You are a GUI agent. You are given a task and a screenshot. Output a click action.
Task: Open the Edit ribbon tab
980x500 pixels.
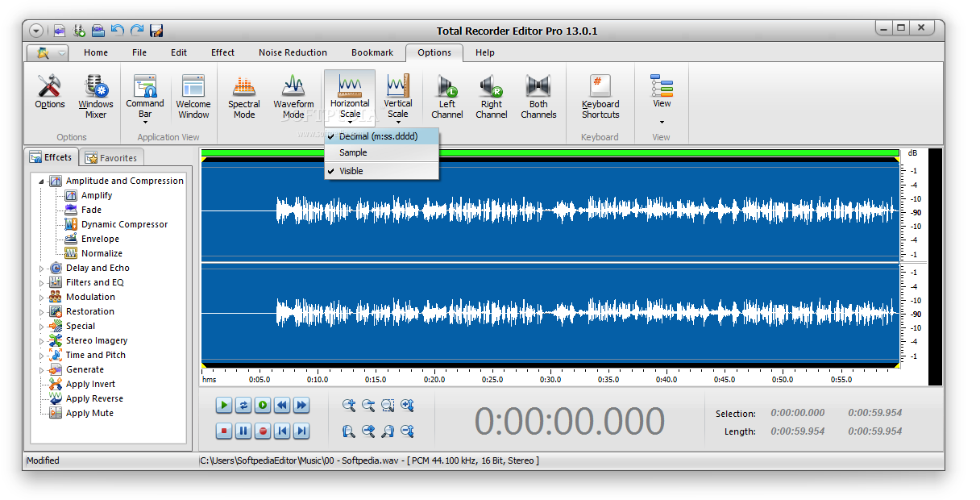coord(179,53)
